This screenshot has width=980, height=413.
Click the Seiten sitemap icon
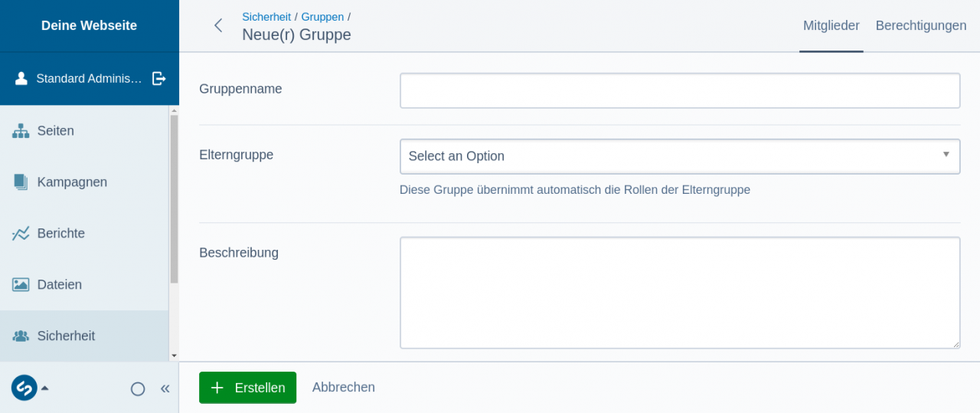21,131
